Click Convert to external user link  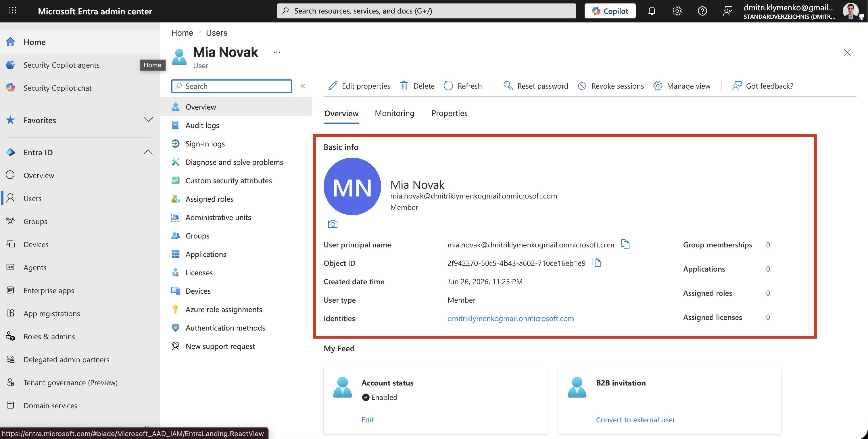coord(635,419)
